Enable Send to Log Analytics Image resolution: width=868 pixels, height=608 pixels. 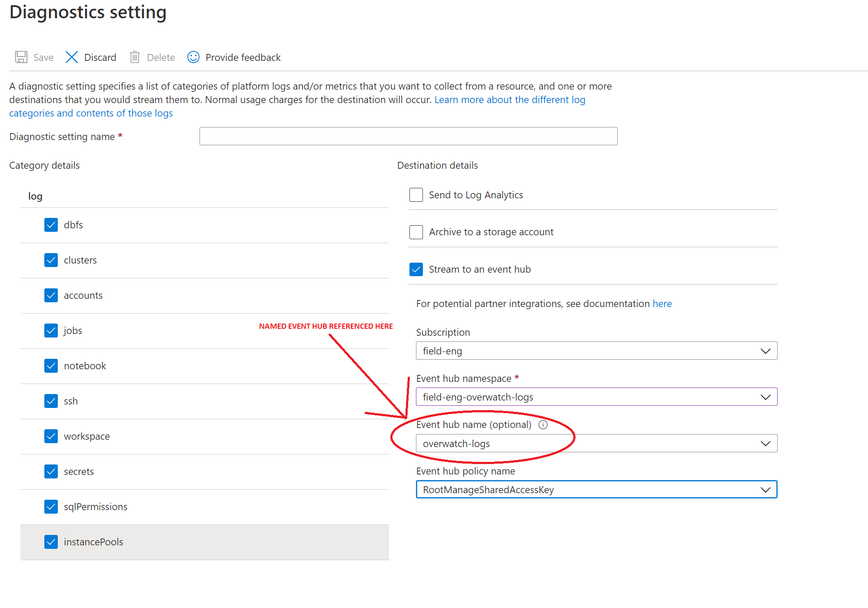(416, 195)
